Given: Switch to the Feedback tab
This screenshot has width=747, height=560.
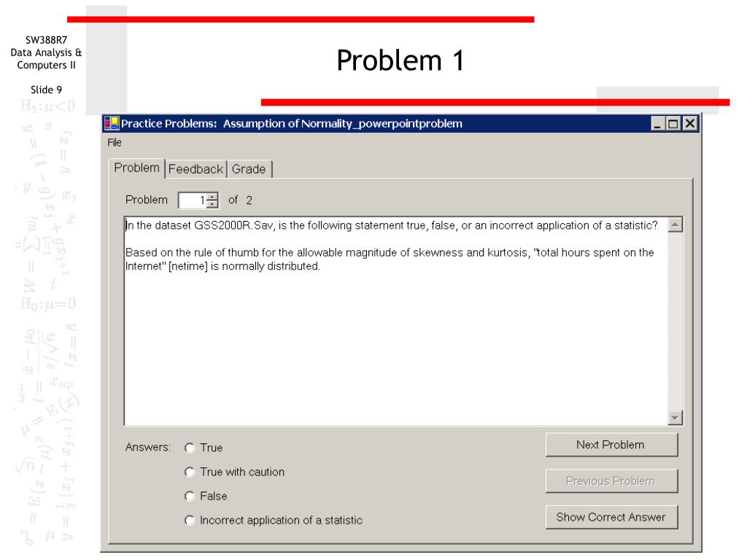Looking at the screenshot, I should pyautogui.click(x=196, y=169).
